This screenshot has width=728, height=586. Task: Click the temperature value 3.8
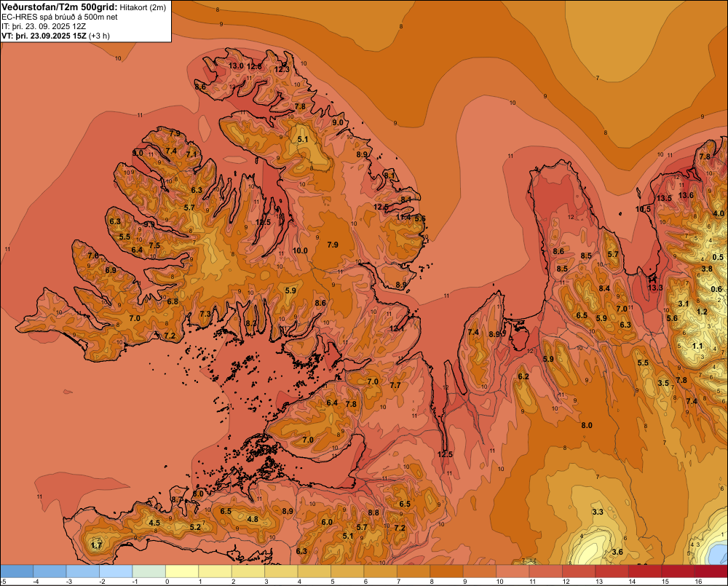[x=707, y=269]
